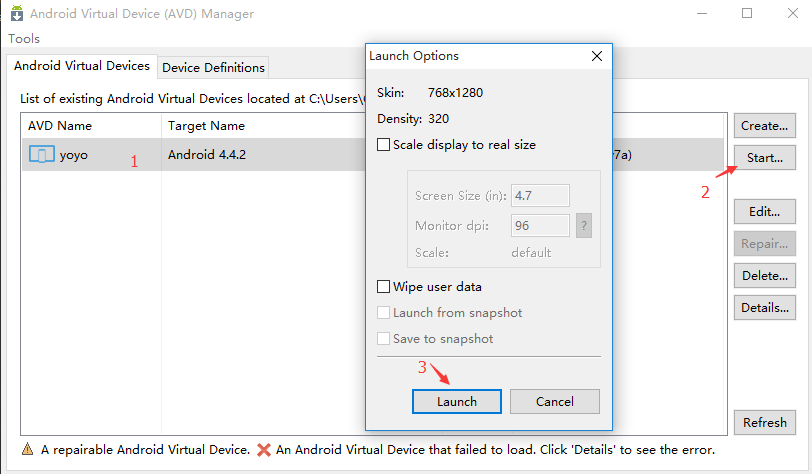Click the Target Name column header

264,126
